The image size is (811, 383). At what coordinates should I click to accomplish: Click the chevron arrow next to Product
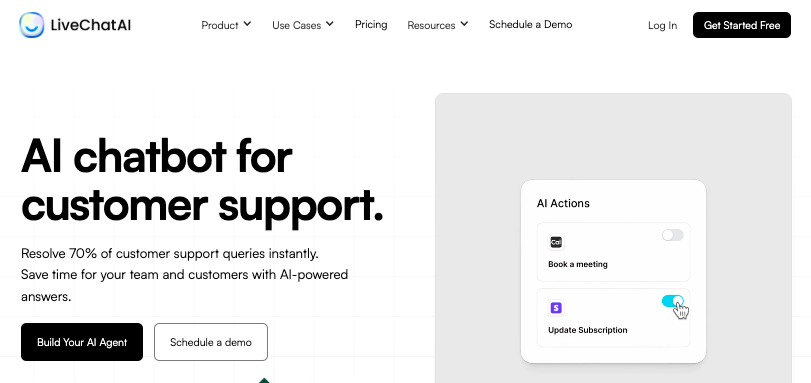click(247, 24)
